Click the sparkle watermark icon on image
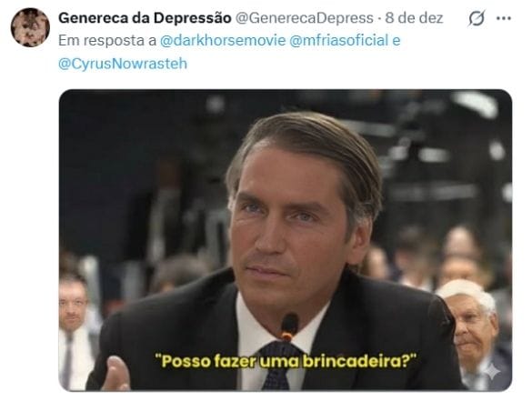This screenshot has width=532, height=401. click(491, 372)
